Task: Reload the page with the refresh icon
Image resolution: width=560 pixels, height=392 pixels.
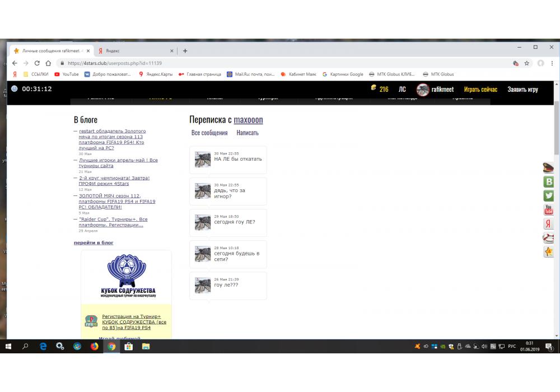Action: [x=37, y=63]
